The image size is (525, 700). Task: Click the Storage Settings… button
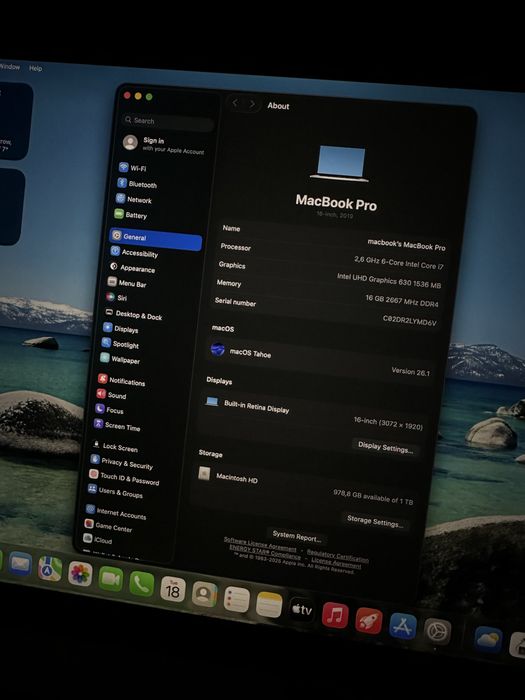[375, 521]
